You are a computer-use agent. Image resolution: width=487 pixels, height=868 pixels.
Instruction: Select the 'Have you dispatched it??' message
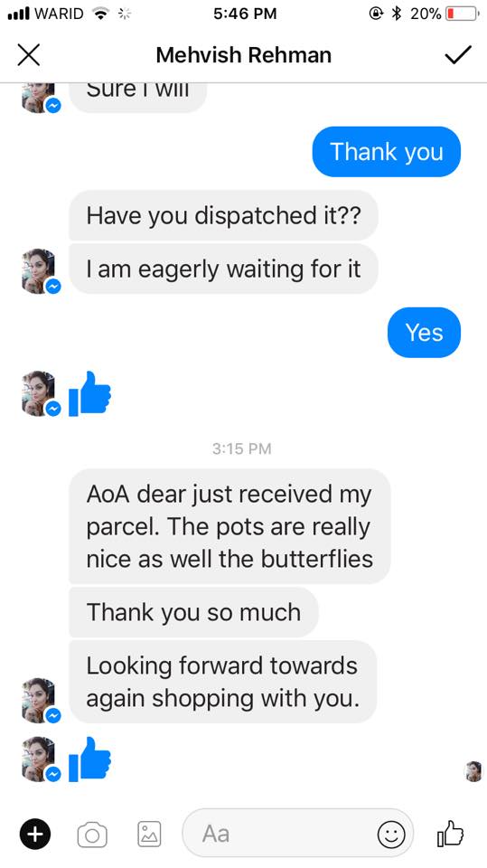[223, 215]
